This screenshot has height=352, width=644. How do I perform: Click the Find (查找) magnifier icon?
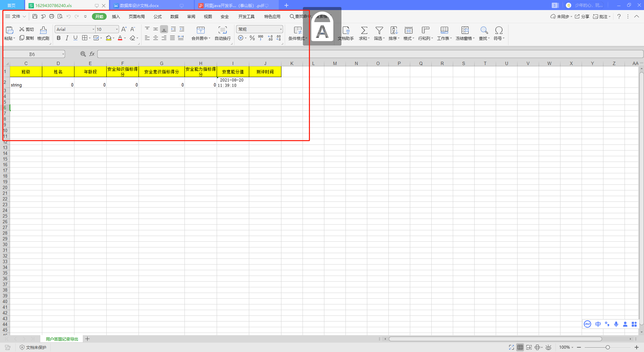click(484, 30)
